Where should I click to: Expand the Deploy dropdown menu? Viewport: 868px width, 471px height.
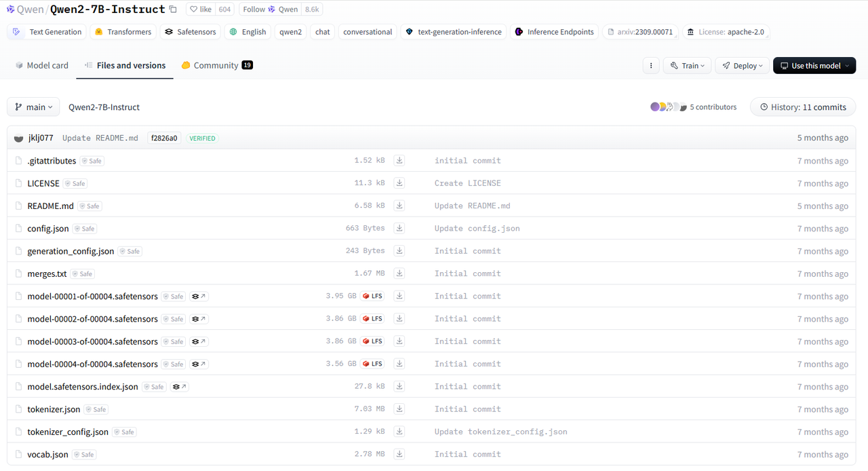click(x=743, y=66)
